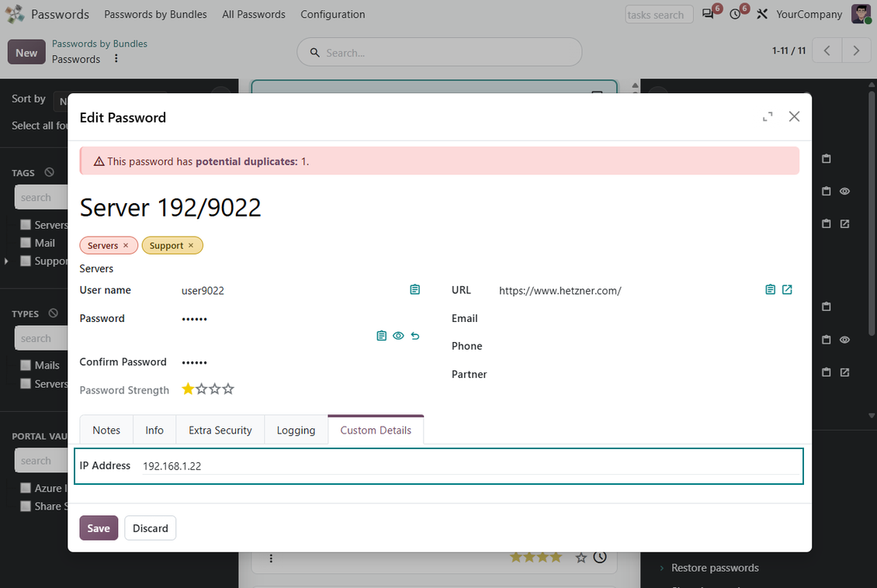Click the IP Address input field
877x588 pixels.
tap(470, 465)
